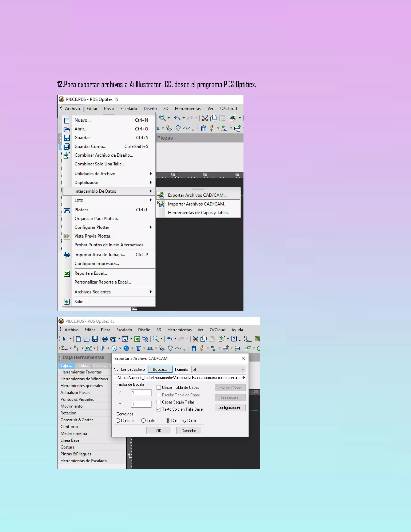The image size is (411, 532).
Task: Open zoom dropdown arrow in window with Archivo menu open
Action: (169, 118)
